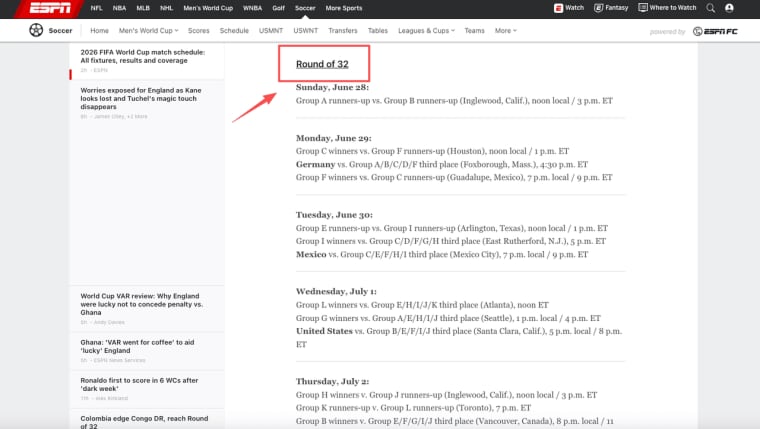The width and height of the screenshot is (760, 429).
Task: Expand the Leagues & Cups dropdown
Action: click(427, 31)
